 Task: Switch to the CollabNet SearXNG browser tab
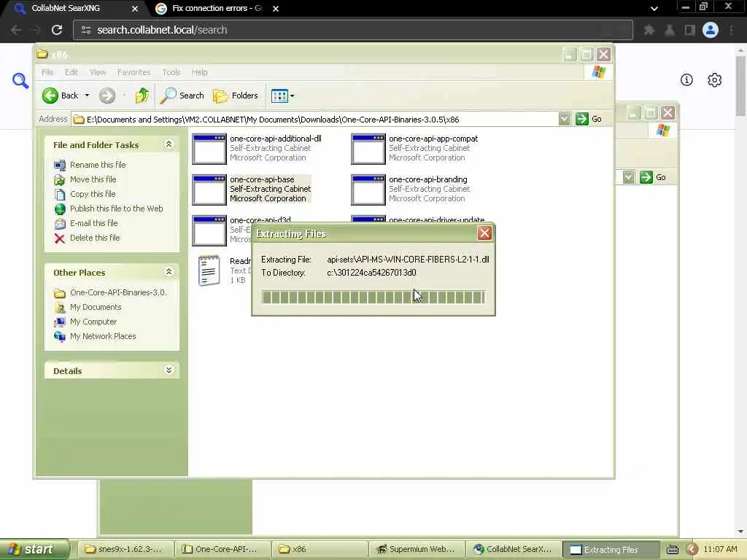[x=65, y=8]
